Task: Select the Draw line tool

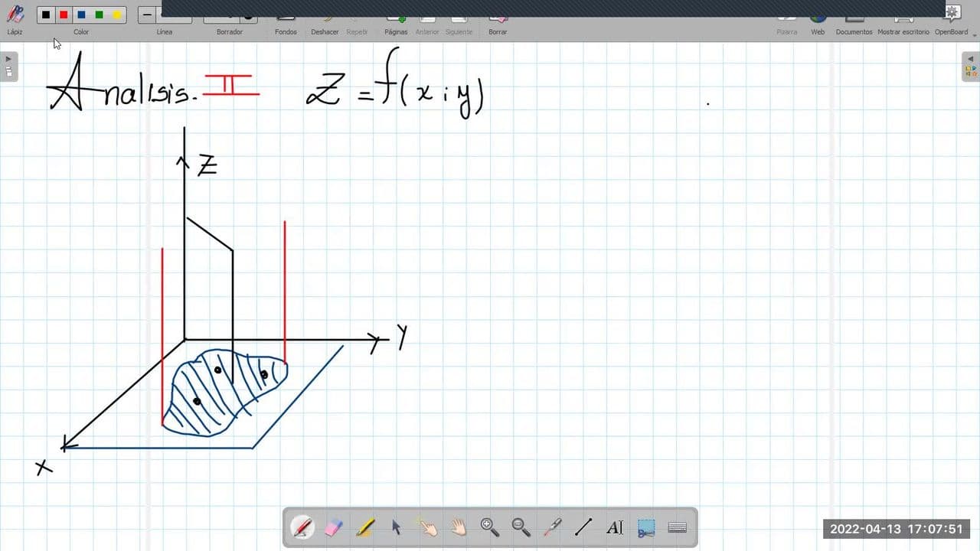Action: click(583, 527)
